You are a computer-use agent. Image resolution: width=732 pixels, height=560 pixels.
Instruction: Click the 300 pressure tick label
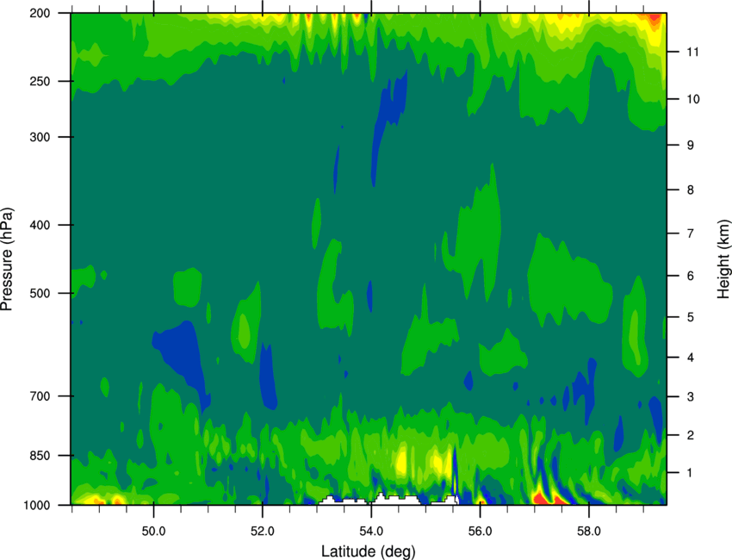[40, 137]
